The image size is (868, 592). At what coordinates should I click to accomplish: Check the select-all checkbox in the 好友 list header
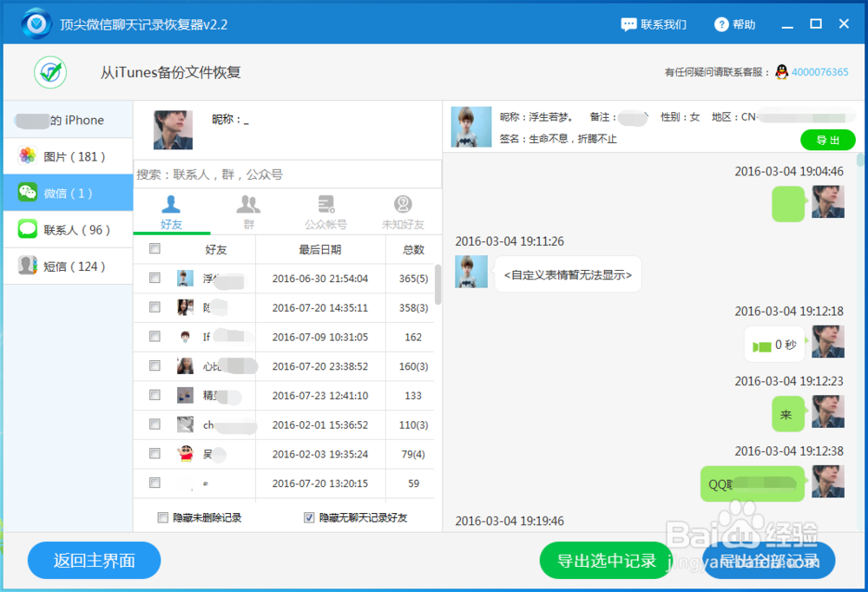(155, 248)
